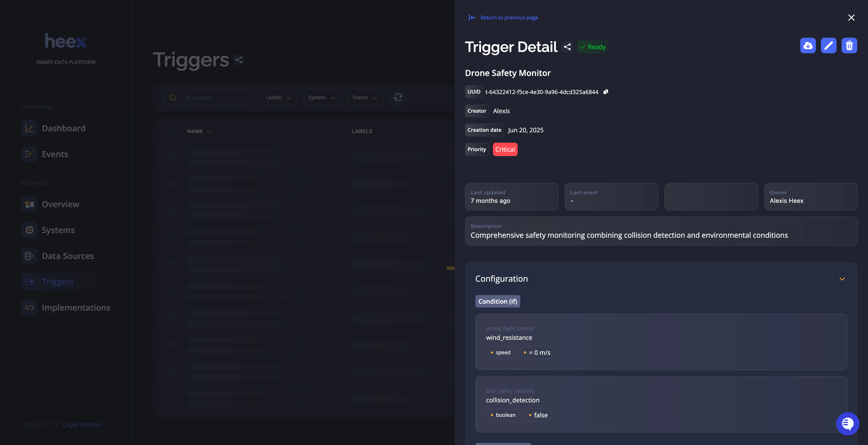This screenshot has height=445, width=868.
Task: Open the chat assistant bubble
Action: (848, 424)
